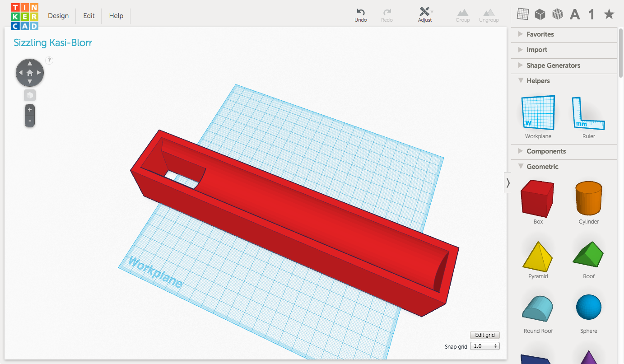The image size is (624, 364).
Task: Open the Edit menu
Action: (x=89, y=16)
